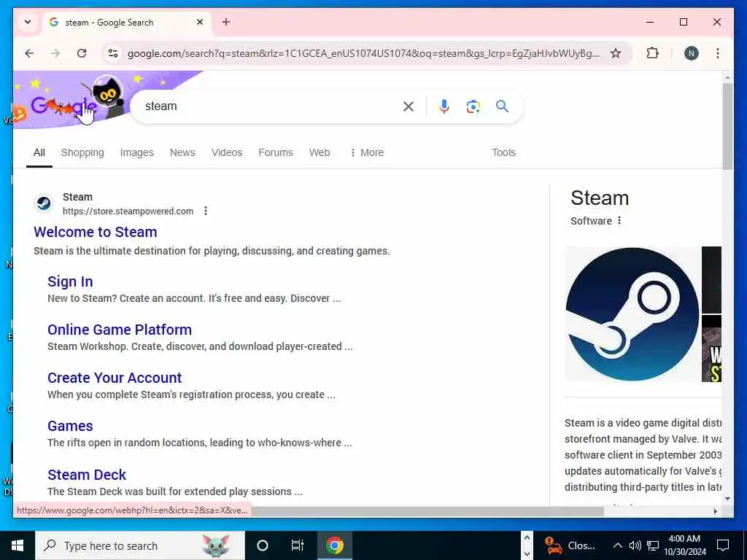The height and width of the screenshot is (560, 747).
Task: Open the notification center icon
Action: point(723,545)
